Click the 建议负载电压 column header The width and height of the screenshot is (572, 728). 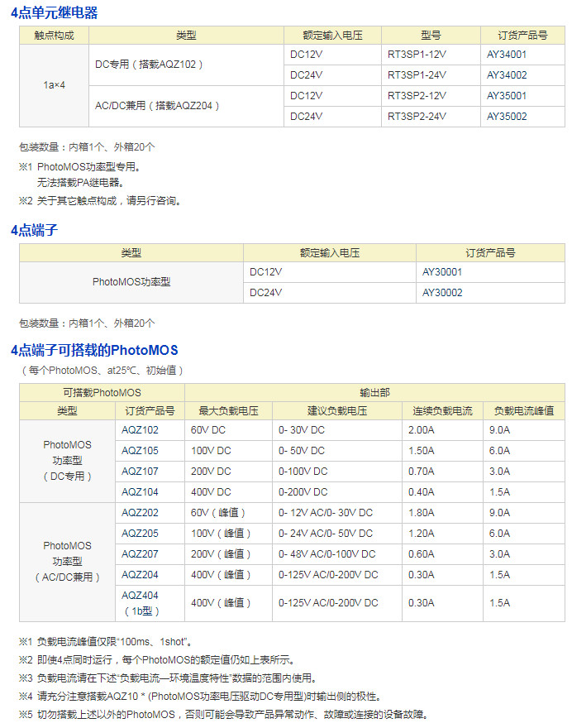coord(337,411)
